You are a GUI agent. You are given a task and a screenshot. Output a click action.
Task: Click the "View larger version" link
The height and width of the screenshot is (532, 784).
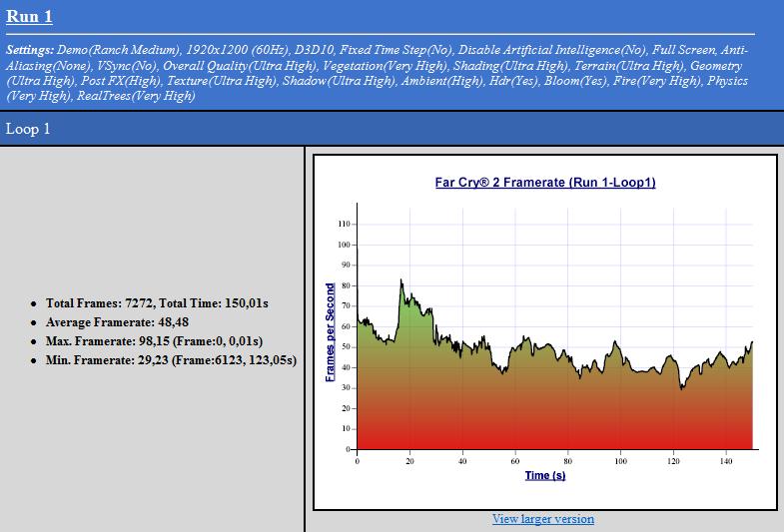pyautogui.click(x=543, y=519)
